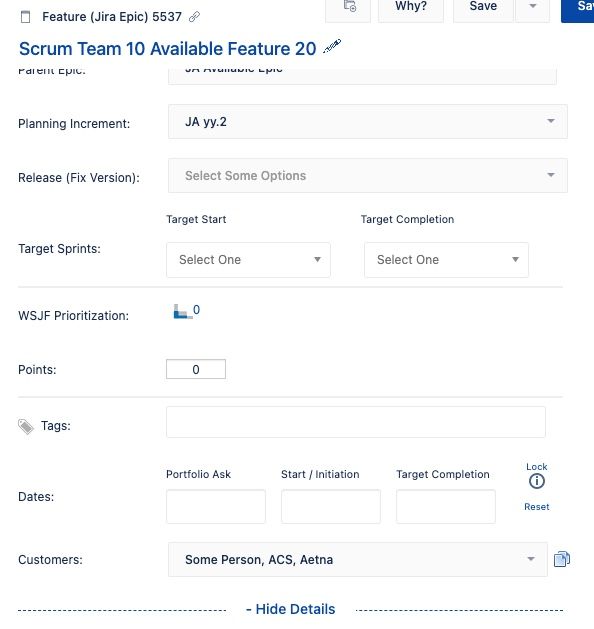
Task: Click the Lock info icon for Dates
Action: [x=537, y=481]
